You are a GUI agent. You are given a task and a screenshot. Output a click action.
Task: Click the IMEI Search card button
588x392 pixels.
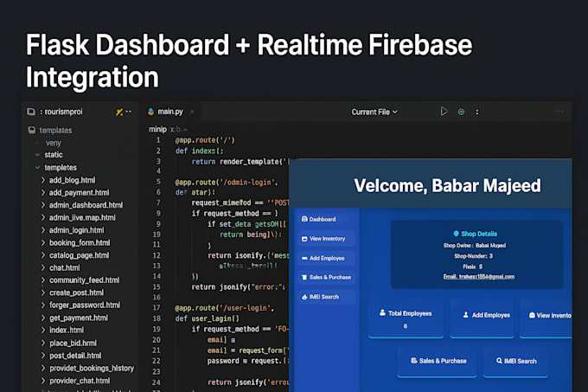click(x=515, y=361)
